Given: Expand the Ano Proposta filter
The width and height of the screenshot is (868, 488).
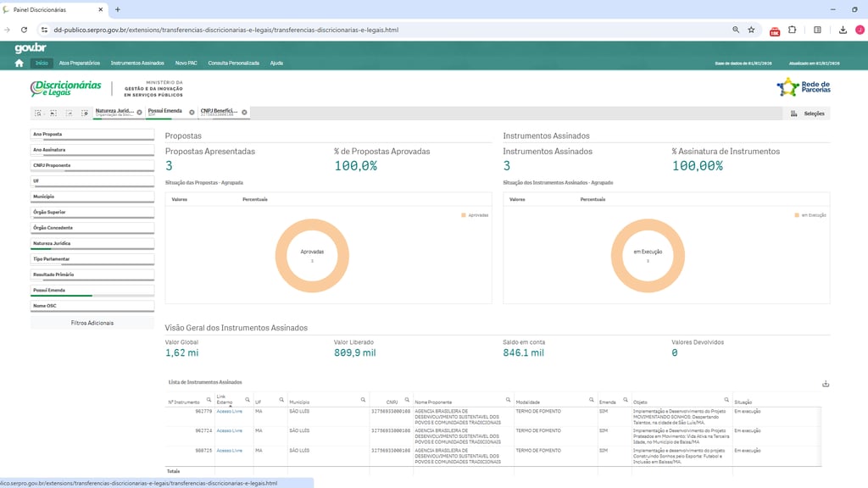Looking at the screenshot, I should coord(92,134).
